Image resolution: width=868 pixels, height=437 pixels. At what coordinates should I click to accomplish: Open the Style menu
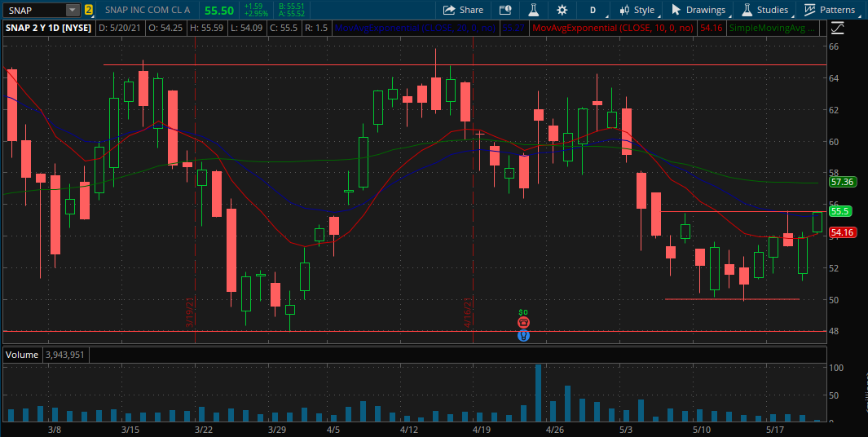pos(637,10)
